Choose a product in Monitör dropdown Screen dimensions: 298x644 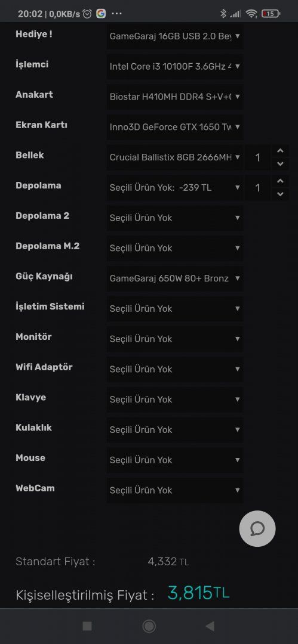[x=175, y=339]
